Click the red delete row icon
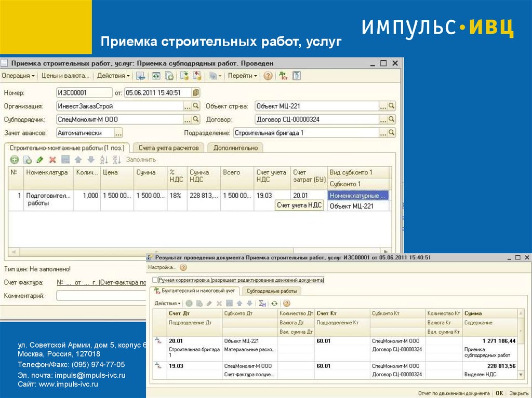 (x=52, y=160)
